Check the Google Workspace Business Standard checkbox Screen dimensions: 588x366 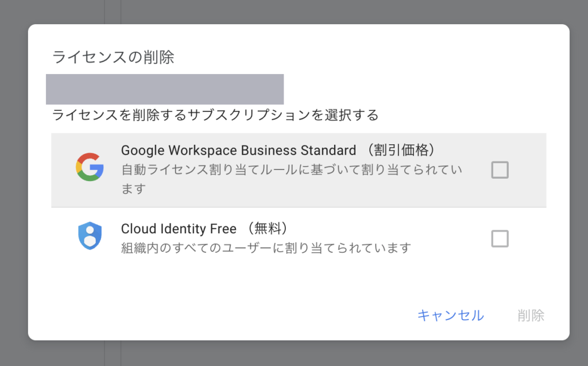tap(500, 170)
